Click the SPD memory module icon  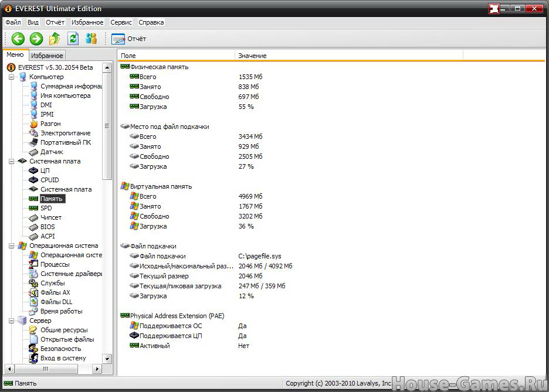pos(33,208)
